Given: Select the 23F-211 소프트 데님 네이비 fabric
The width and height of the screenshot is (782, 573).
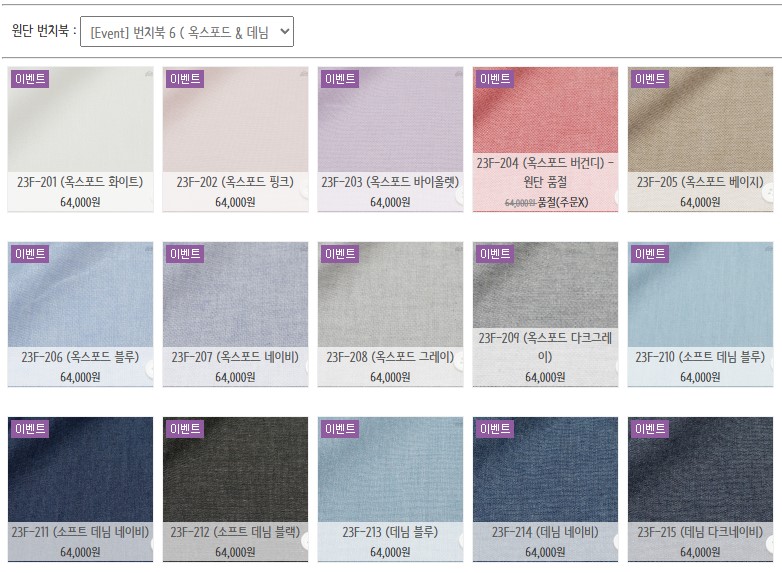Looking at the screenshot, I should coord(80,489).
